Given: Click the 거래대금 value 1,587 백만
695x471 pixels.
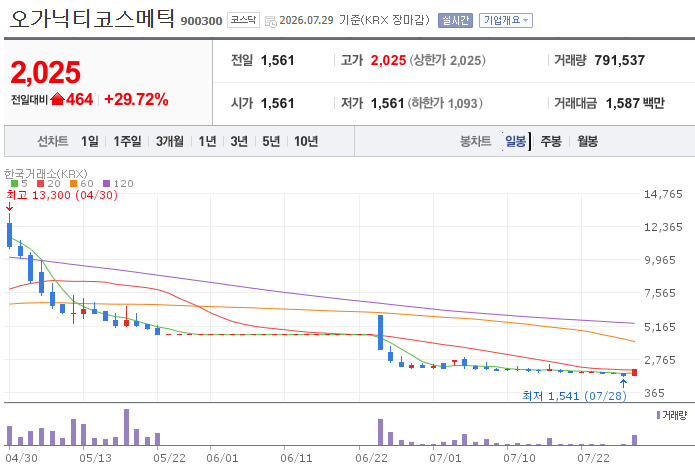Looking at the screenshot, I should click(x=635, y=103).
